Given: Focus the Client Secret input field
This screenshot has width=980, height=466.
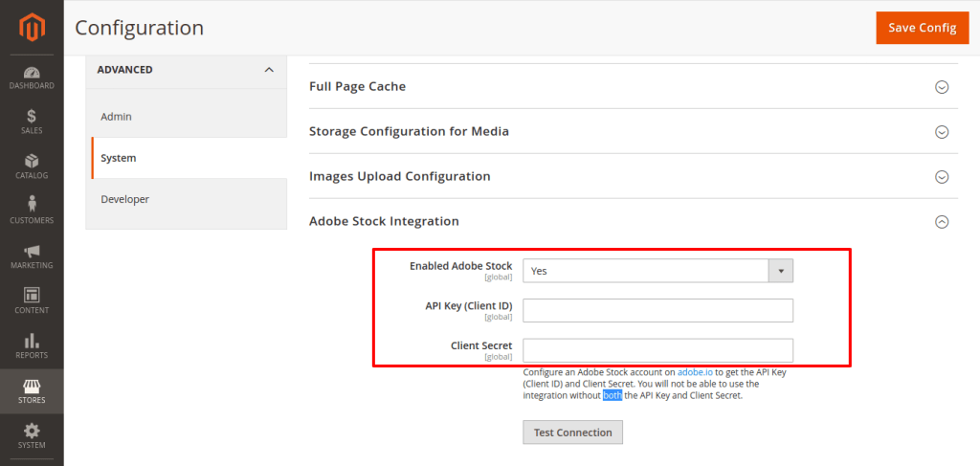Looking at the screenshot, I should tap(658, 350).
